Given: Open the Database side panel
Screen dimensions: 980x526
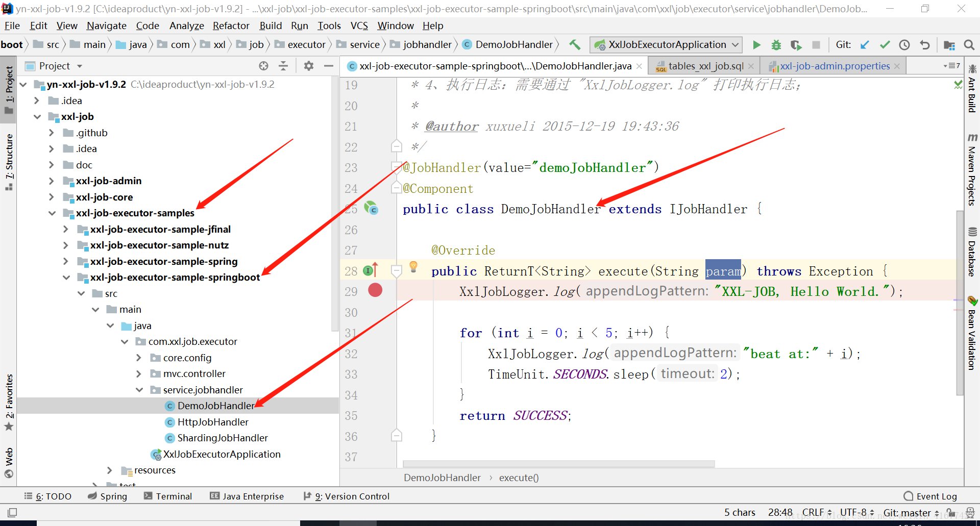Looking at the screenshot, I should click(x=972, y=252).
